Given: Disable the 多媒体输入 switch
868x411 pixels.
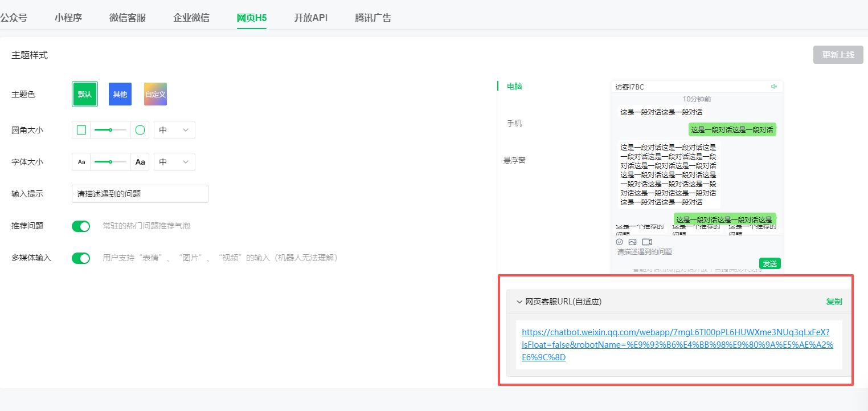Looking at the screenshot, I should click(x=81, y=258).
